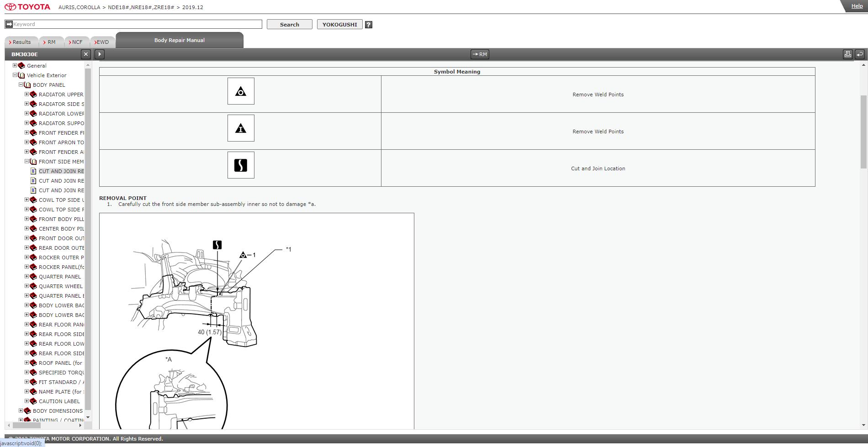Click the CAUTION LABEL book icon

tap(33, 401)
